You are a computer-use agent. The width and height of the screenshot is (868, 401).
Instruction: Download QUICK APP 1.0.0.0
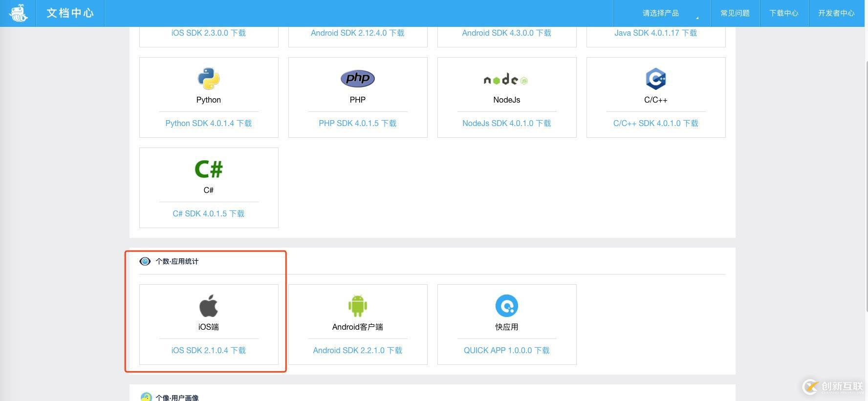pos(506,350)
